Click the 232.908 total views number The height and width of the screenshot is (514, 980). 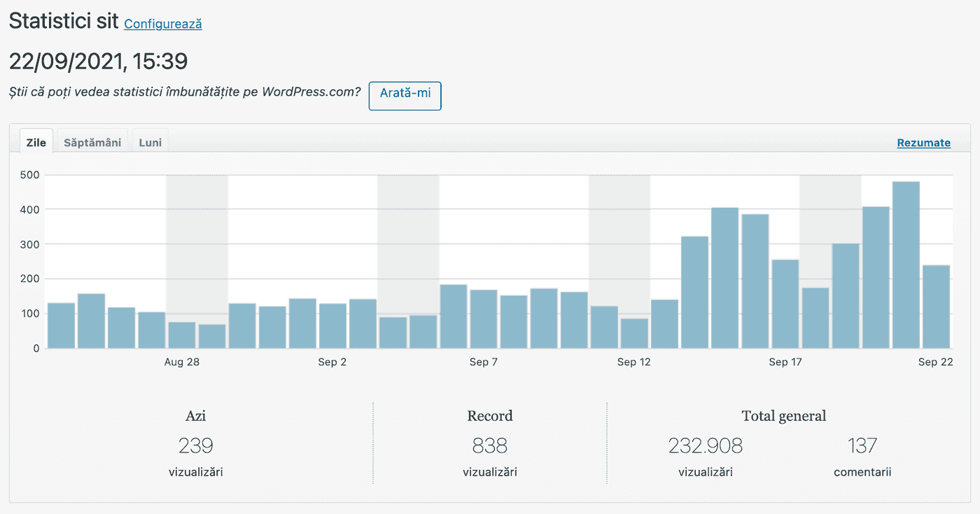pyautogui.click(x=705, y=445)
